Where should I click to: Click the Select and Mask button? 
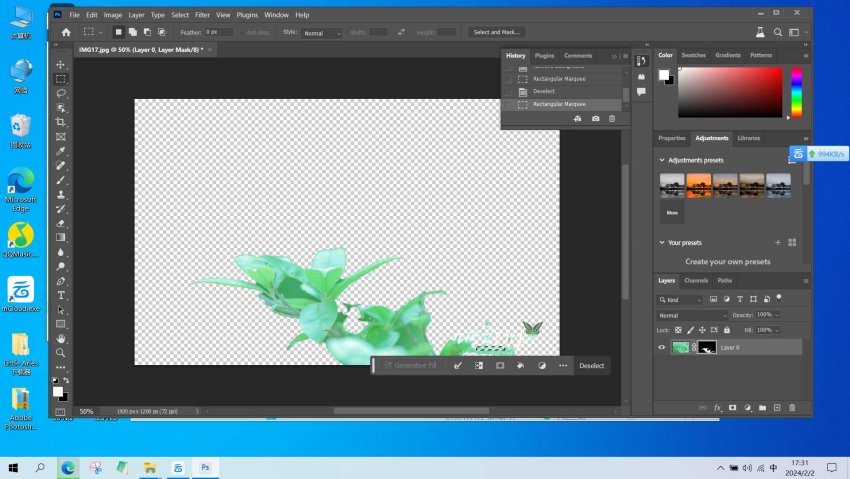(496, 33)
